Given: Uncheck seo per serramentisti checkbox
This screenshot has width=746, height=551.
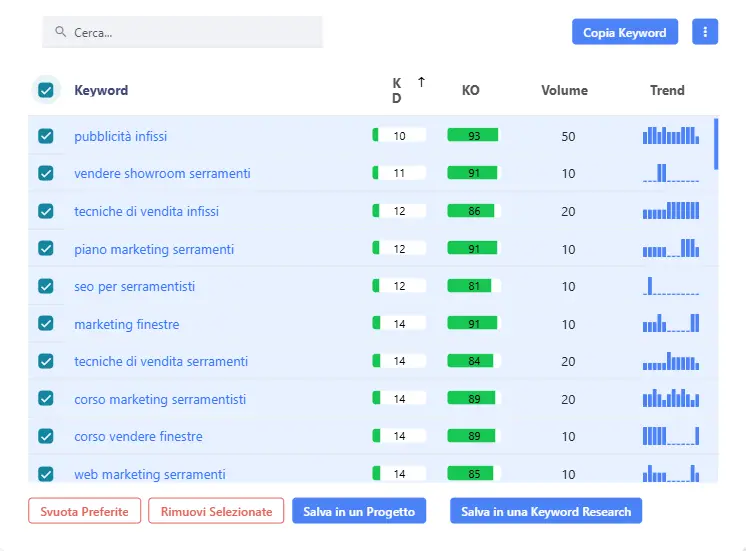Looking at the screenshot, I should 46,286.
